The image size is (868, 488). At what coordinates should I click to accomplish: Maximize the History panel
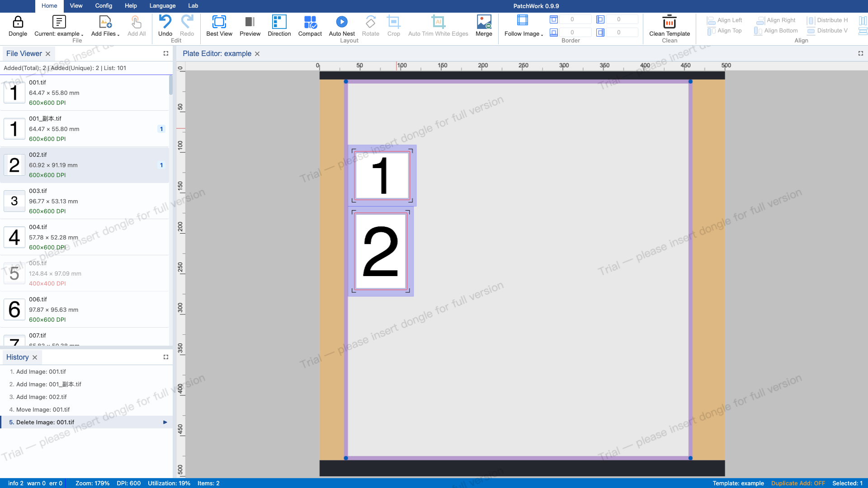[166, 357]
